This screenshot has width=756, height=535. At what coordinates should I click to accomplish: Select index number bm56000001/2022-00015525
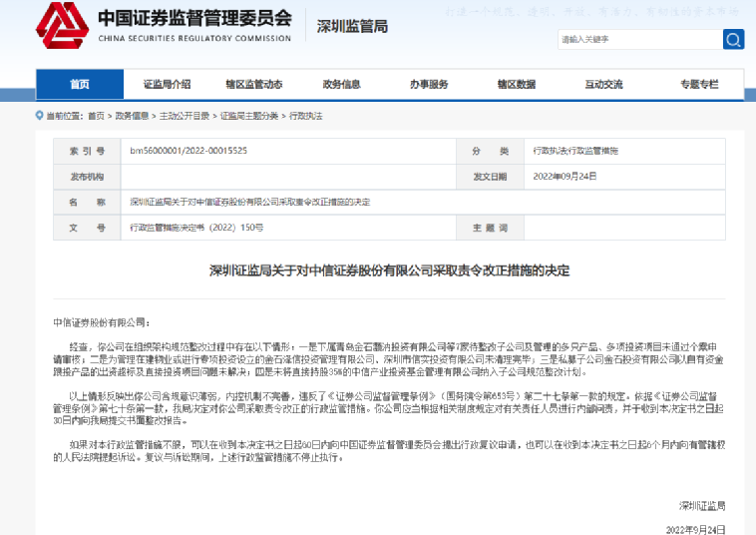coord(189,151)
